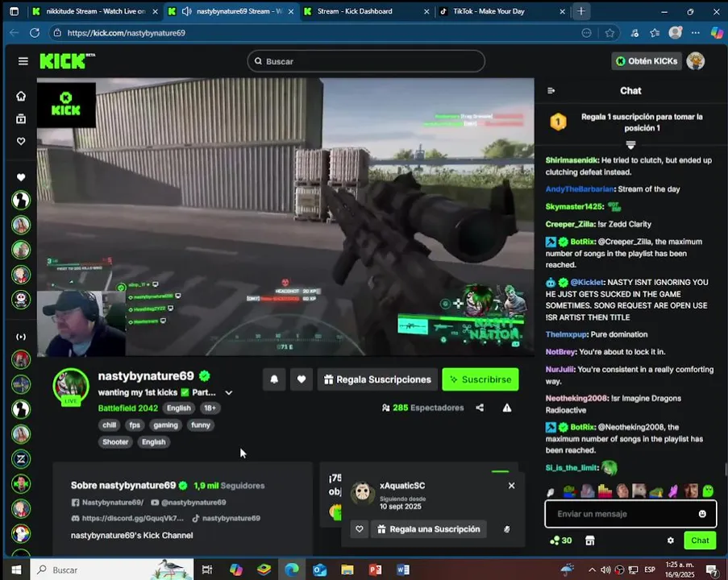Select the chill tag
728x580 pixels.
[110, 425]
